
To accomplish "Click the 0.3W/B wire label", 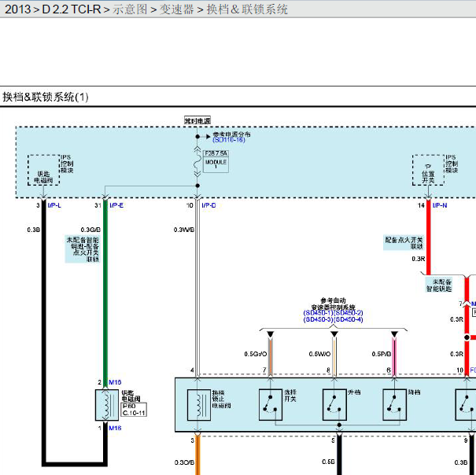I will point(184,230).
